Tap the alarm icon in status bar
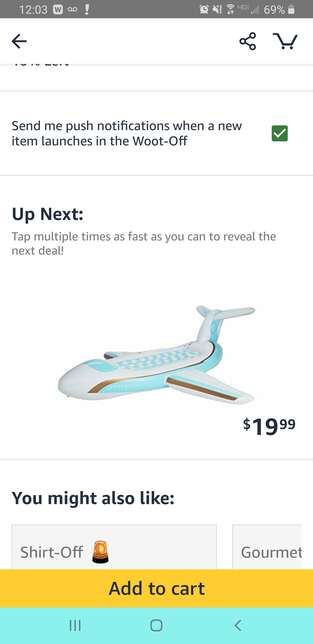Screen dimensions: 313x644 (x=204, y=10)
